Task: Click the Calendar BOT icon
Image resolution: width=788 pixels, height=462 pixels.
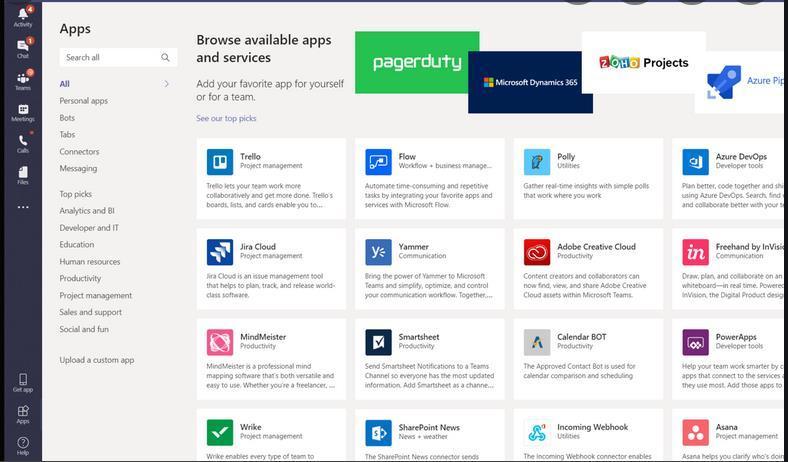Action: pyautogui.click(x=537, y=342)
